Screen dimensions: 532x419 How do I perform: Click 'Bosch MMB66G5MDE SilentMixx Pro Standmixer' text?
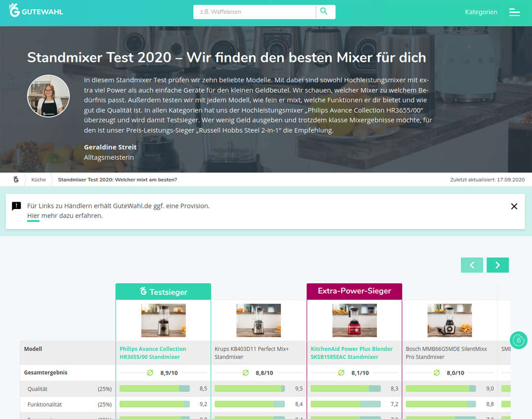click(x=446, y=353)
